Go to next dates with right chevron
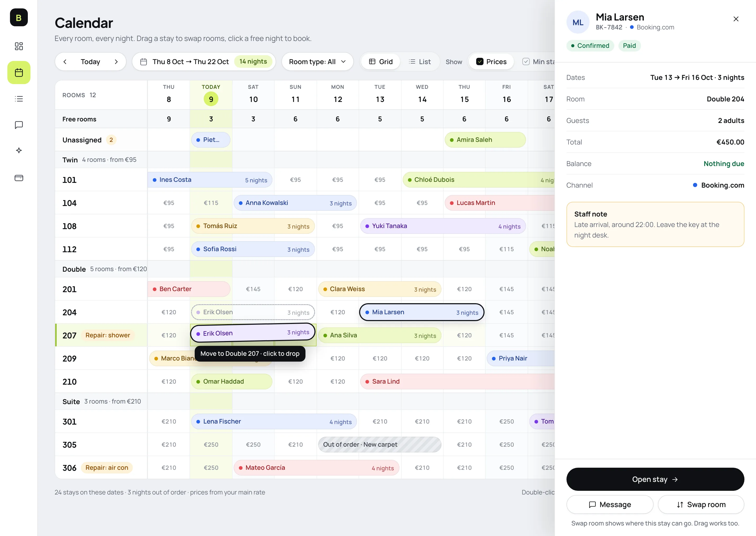This screenshot has width=756, height=536. click(116, 62)
